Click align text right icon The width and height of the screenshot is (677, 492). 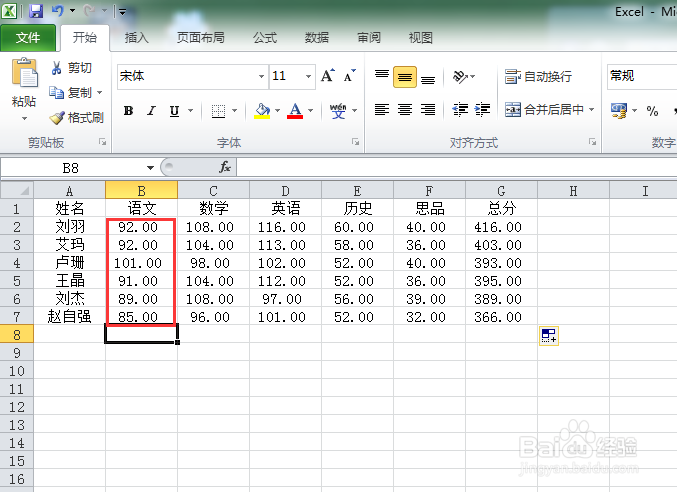click(x=428, y=110)
